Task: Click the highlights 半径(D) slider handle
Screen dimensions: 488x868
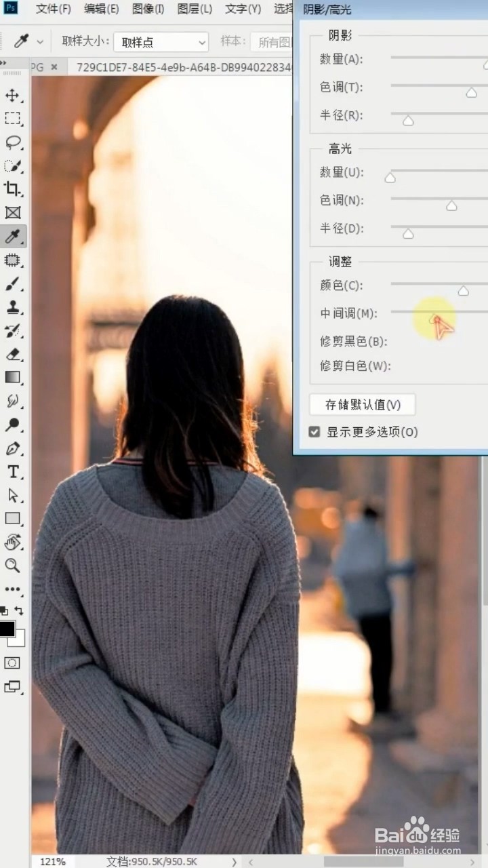Action: click(x=408, y=234)
